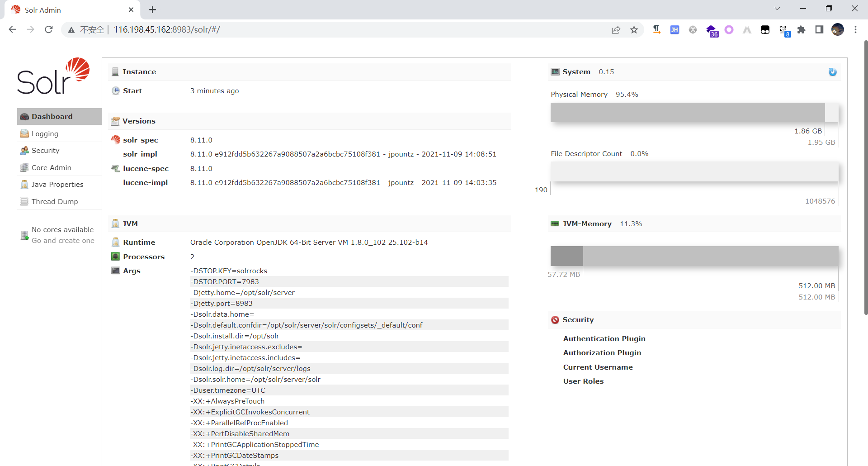Go to the Security section in the sidebar
The image size is (868, 466).
[45, 150]
